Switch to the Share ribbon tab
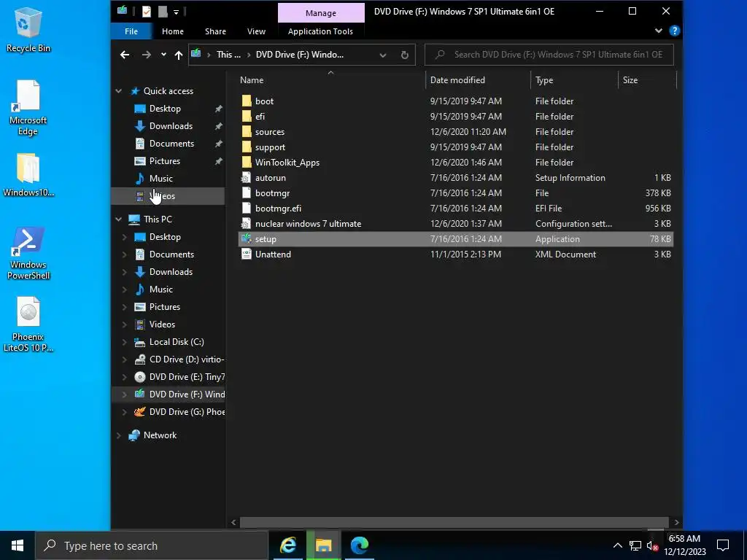747x560 pixels. tap(215, 31)
